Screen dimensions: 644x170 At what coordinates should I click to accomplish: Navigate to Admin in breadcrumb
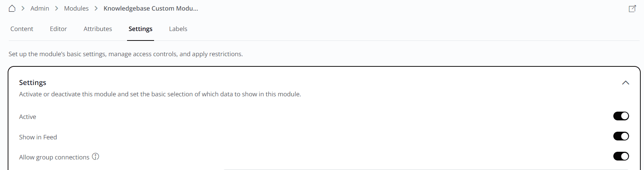pyautogui.click(x=40, y=8)
